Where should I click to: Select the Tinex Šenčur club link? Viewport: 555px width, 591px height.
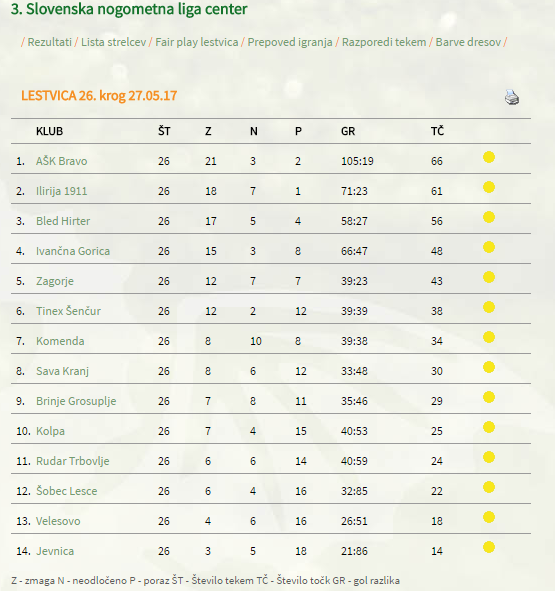coord(68,311)
